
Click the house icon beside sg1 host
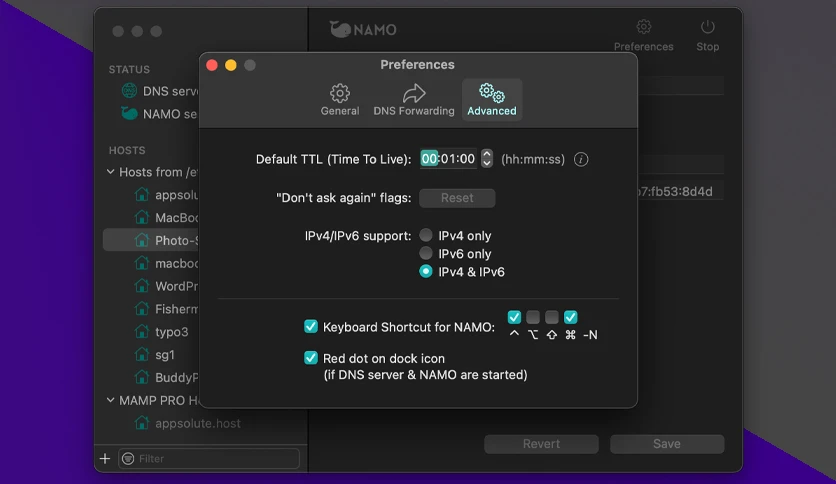tap(142, 354)
